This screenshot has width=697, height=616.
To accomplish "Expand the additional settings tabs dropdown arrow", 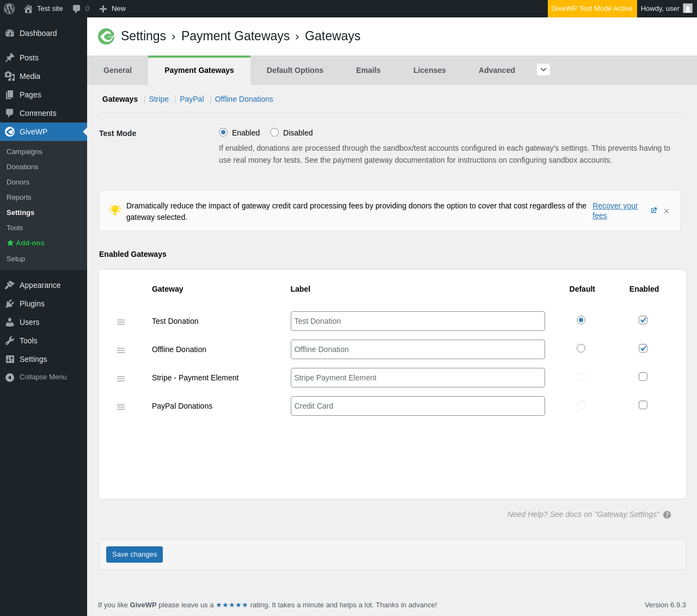I will point(543,70).
